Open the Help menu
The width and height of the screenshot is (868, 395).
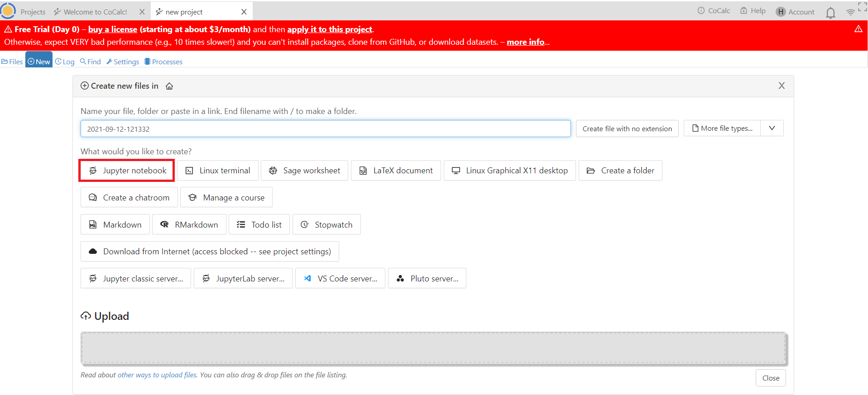pyautogui.click(x=753, y=11)
